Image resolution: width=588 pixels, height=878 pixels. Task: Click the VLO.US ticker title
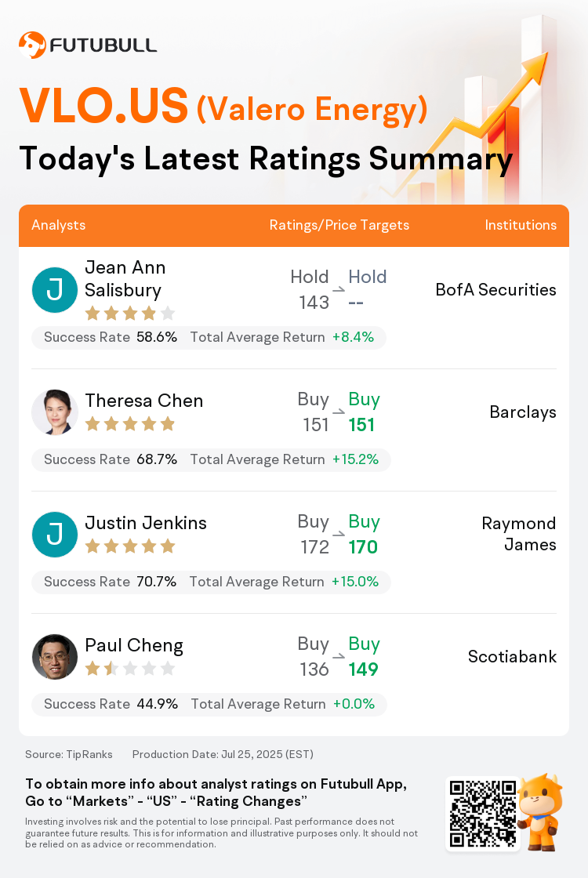103,105
